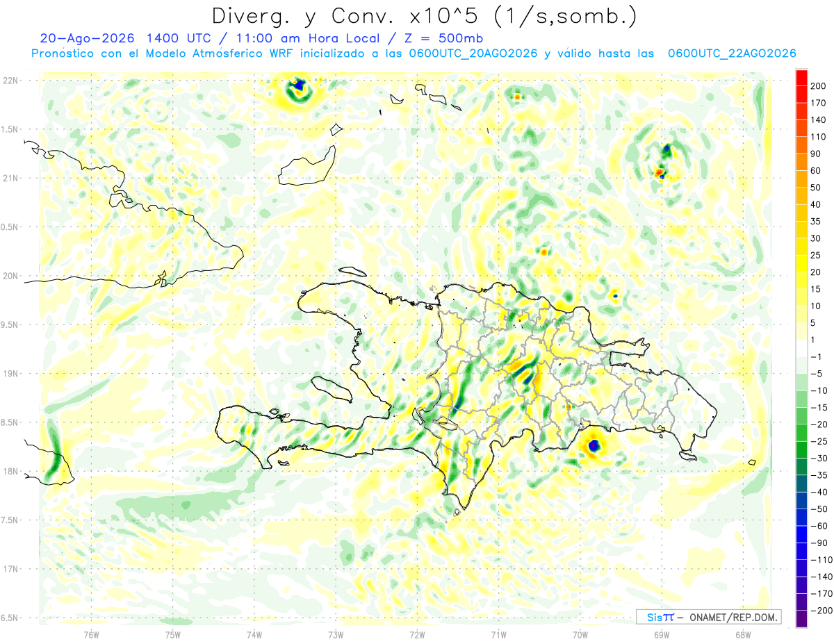Click the 75W longitude label
834x644 pixels.
(x=172, y=634)
